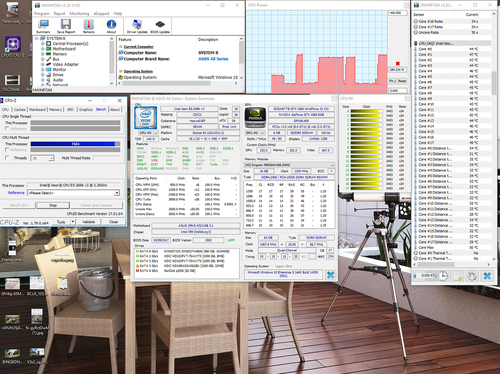Enable the Threads checkbox in CPU-Z

[7, 158]
